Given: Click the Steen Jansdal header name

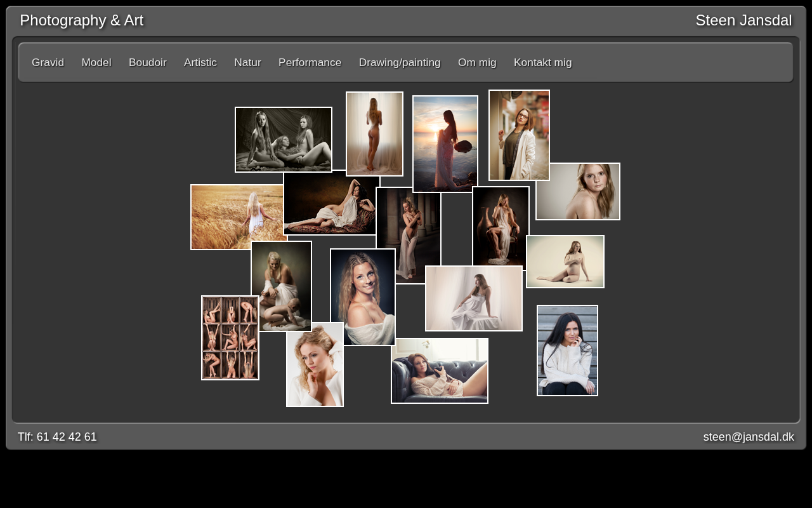Looking at the screenshot, I should pyautogui.click(x=743, y=20).
